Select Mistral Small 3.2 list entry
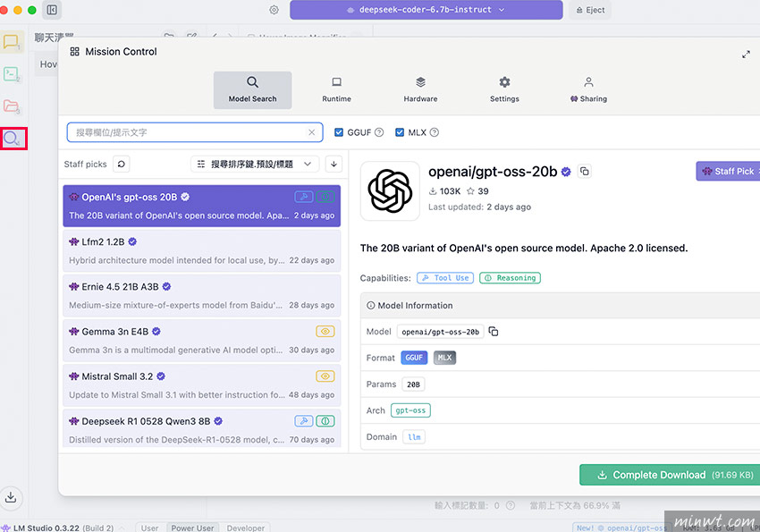This screenshot has width=760, height=532. click(x=202, y=385)
